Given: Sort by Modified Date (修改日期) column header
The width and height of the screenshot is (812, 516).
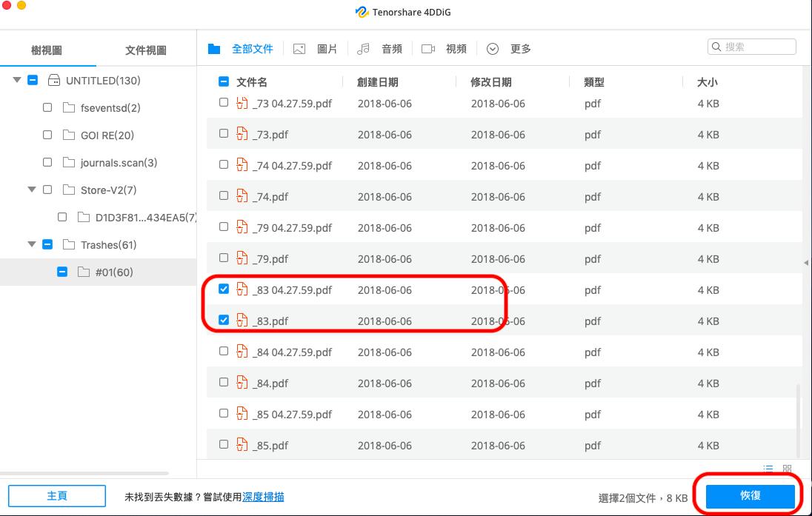Looking at the screenshot, I should (x=491, y=82).
